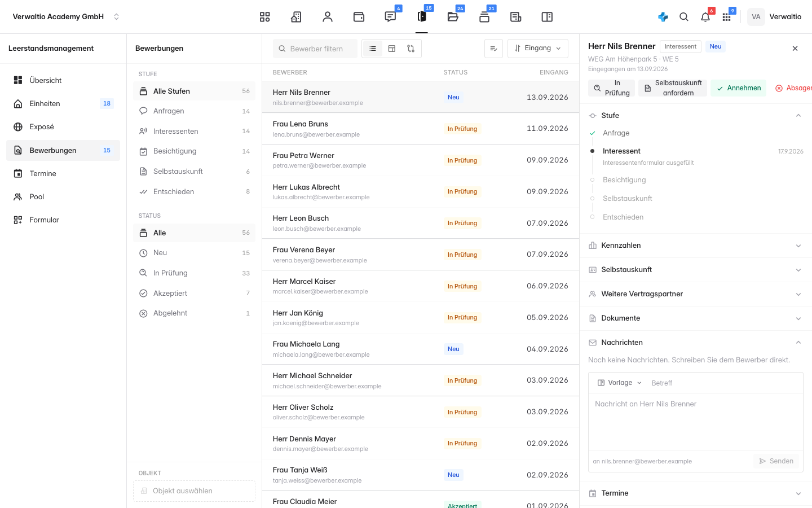This screenshot has height=508, width=812.
Task: Switch to pipeline flow view of applicants
Action: (x=411, y=49)
